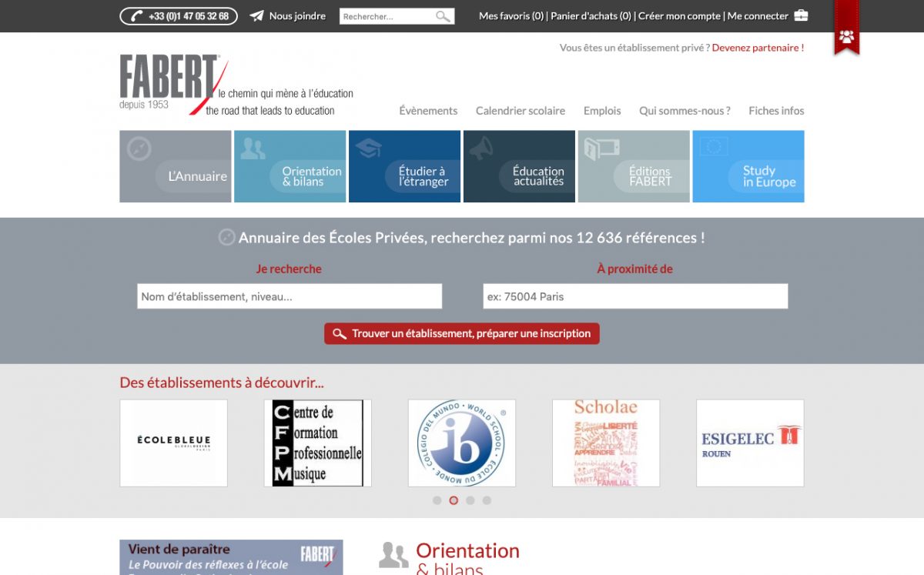
Task: Open the Qui sommes-nous menu item
Action: [x=685, y=111]
